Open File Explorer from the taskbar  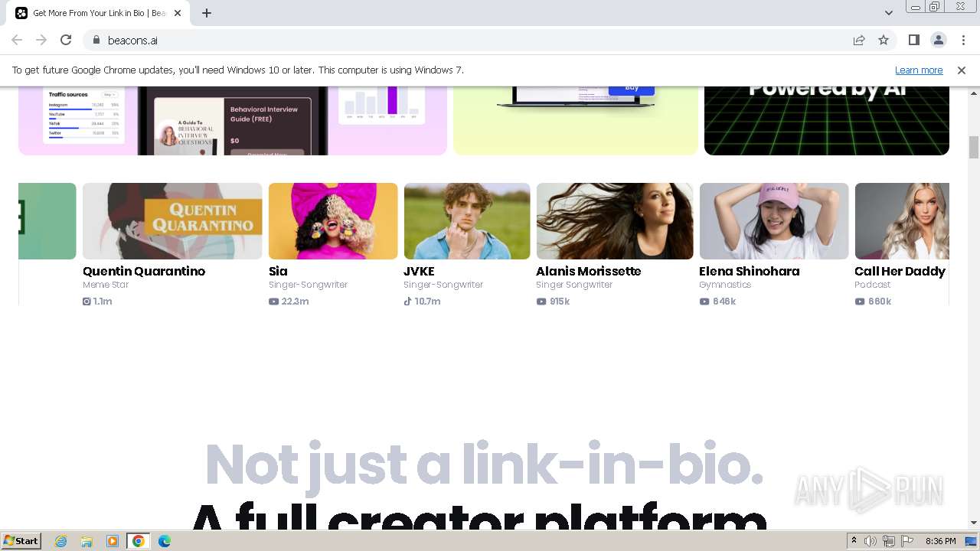(87, 541)
